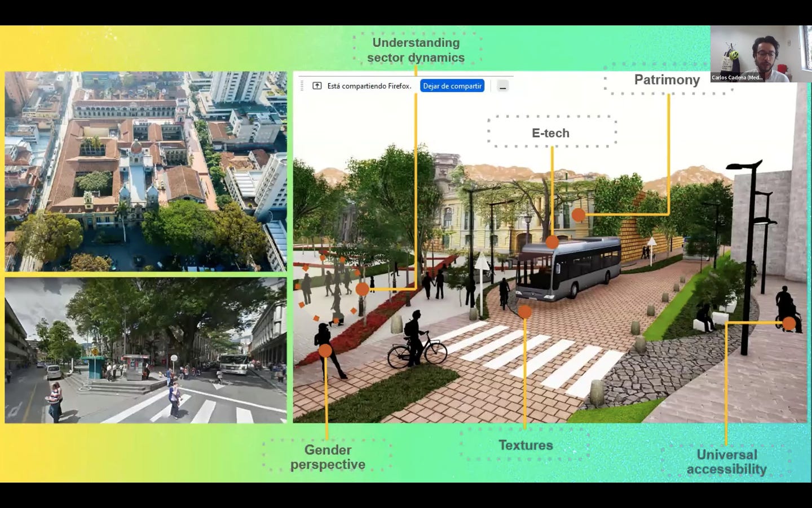Click the orange marker on the brick paving
The image size is (812, 508).
point(525,312)
